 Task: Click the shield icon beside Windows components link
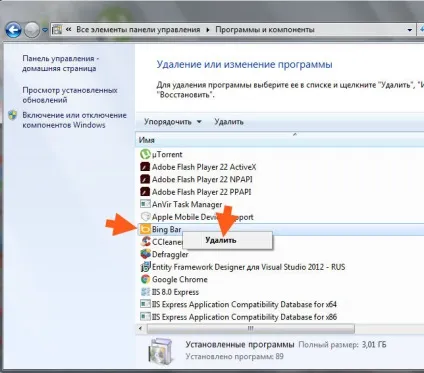click(x=13, y=115)
